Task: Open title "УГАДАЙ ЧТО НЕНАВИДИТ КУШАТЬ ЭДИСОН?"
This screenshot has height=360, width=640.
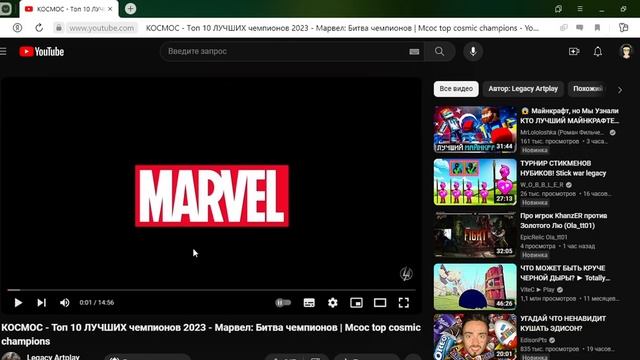Action: pyautogui.click(x=563, y=323)
